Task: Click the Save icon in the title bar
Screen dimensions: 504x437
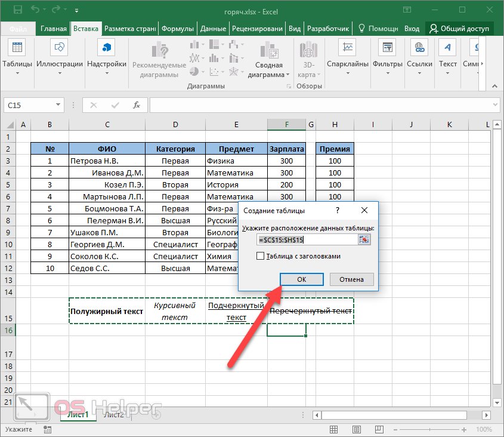Action: 17,10
